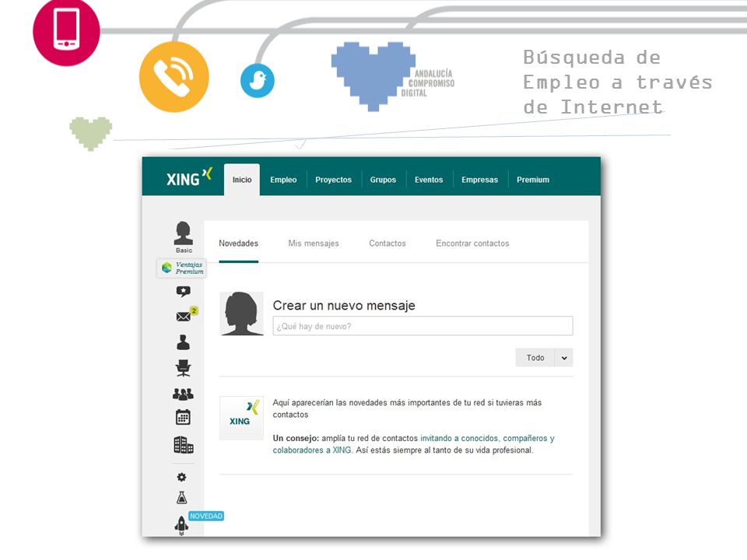Switch to the Inicio tab

pyautogui.click(x=242, y=180)
